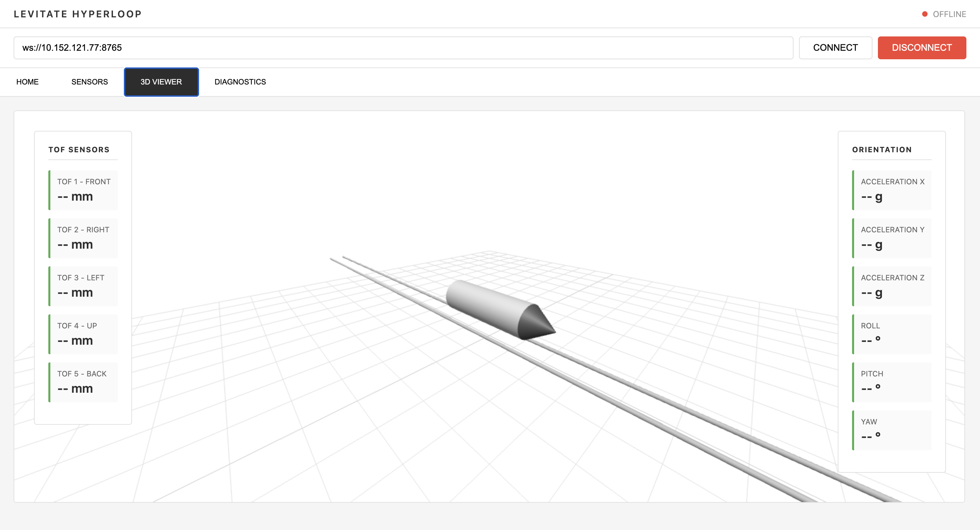
Task: Click the LEVITATE HYPERLOOP title
Action: [x=78, y=14]
